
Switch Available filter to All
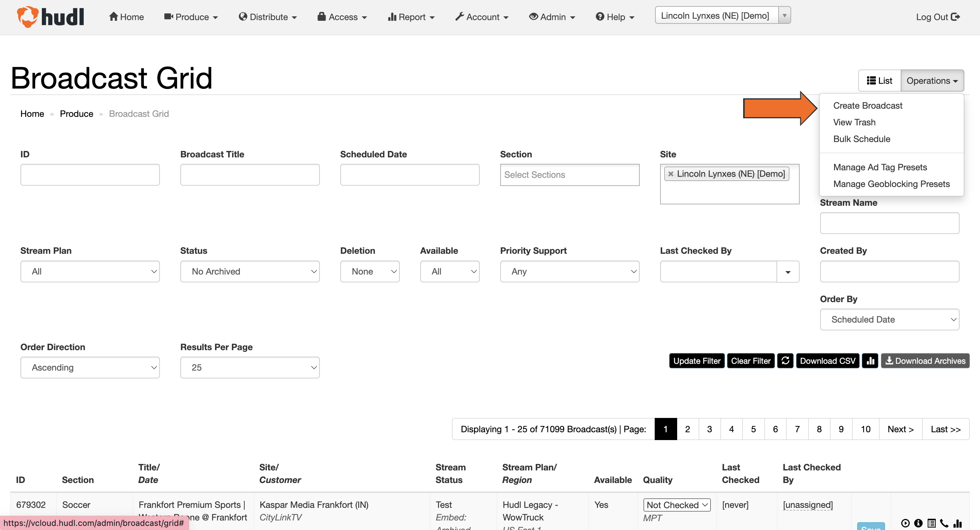(x=450, y=271)
